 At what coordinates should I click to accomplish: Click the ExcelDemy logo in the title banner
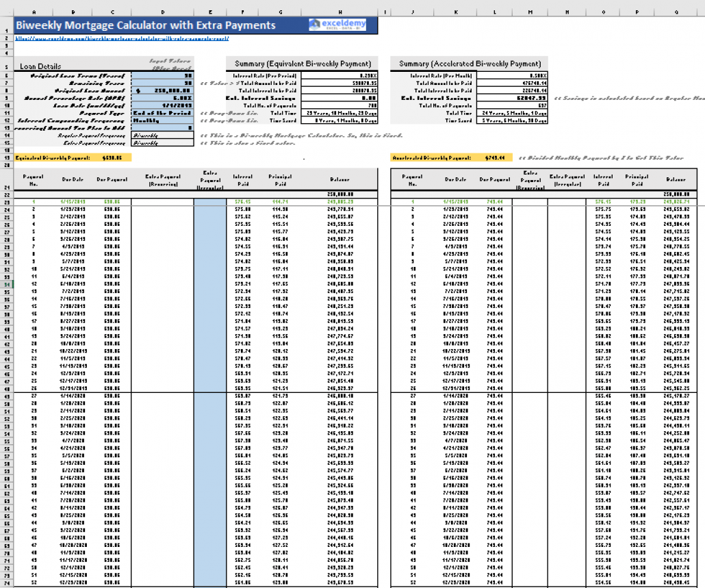(337, 24)
